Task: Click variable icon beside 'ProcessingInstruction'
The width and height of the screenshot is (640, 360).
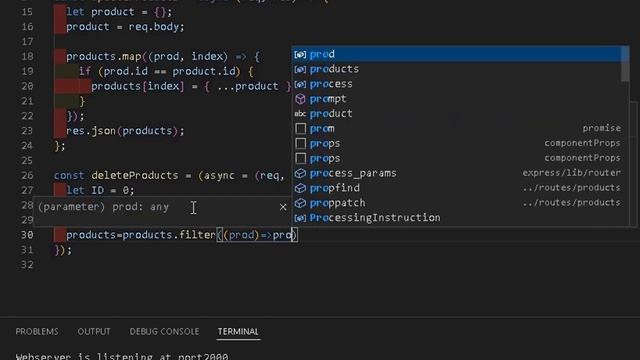Action: [300, 218]
